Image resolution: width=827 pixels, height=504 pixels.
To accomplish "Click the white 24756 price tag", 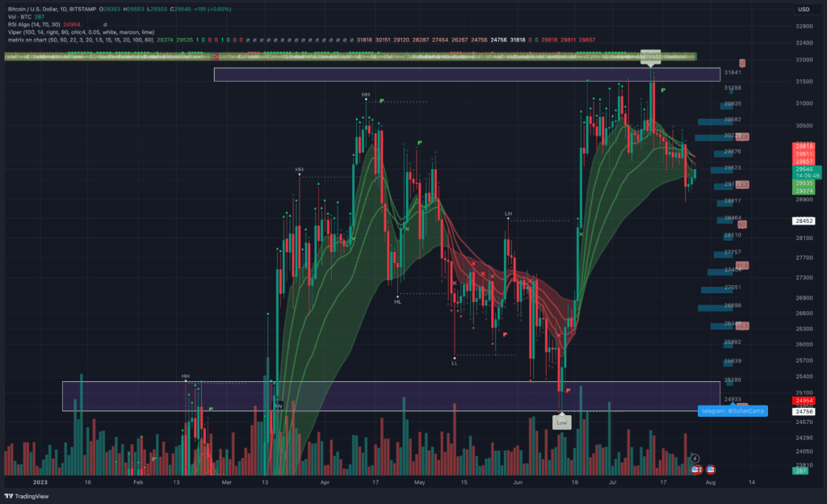I will coord(804,411).
